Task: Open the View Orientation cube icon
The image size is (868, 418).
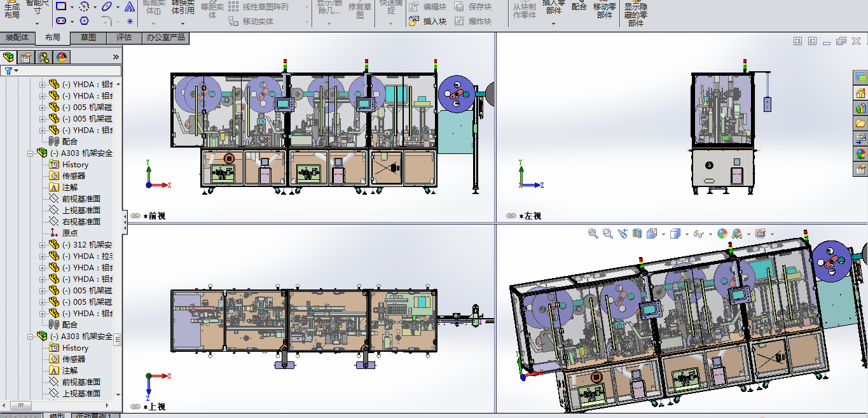Action: coord(652,233)
